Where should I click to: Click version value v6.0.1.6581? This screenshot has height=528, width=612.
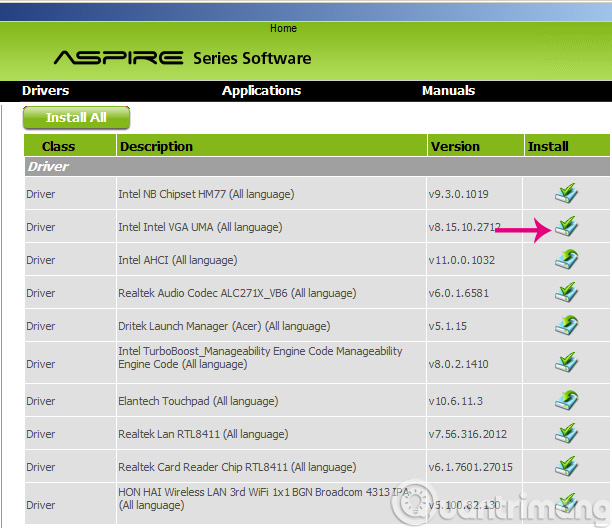(x=459, y=293)
